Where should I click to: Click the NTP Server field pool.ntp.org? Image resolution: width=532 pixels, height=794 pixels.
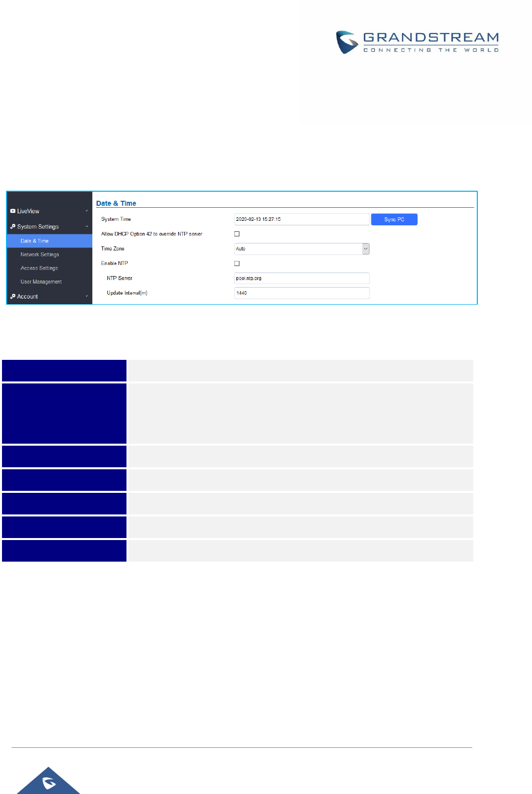pos(302,278)
